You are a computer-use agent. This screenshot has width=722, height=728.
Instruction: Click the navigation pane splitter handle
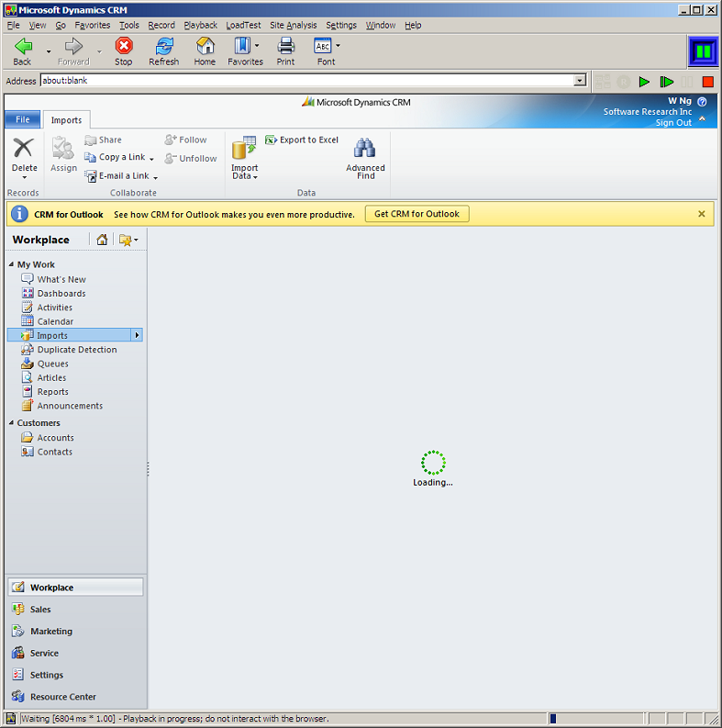(148, 469)
